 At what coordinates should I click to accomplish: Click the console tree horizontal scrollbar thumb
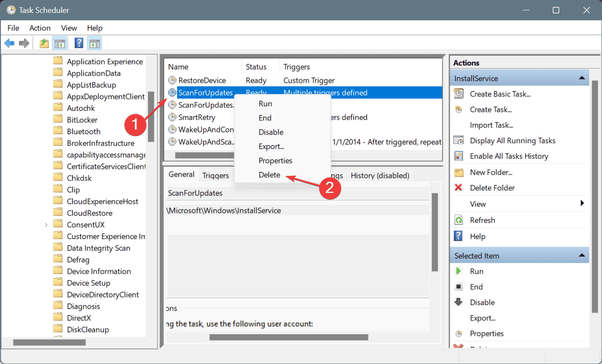click(50, 342)
